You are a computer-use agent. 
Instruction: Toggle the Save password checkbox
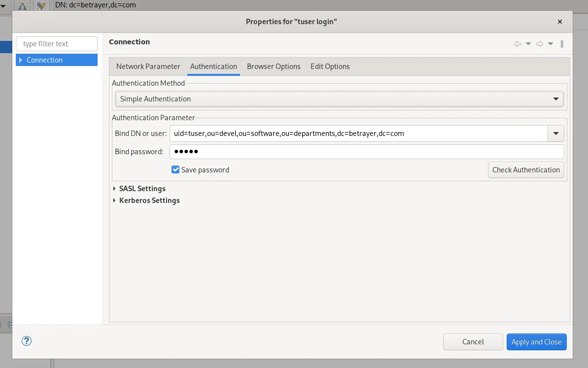pos(175,169)
